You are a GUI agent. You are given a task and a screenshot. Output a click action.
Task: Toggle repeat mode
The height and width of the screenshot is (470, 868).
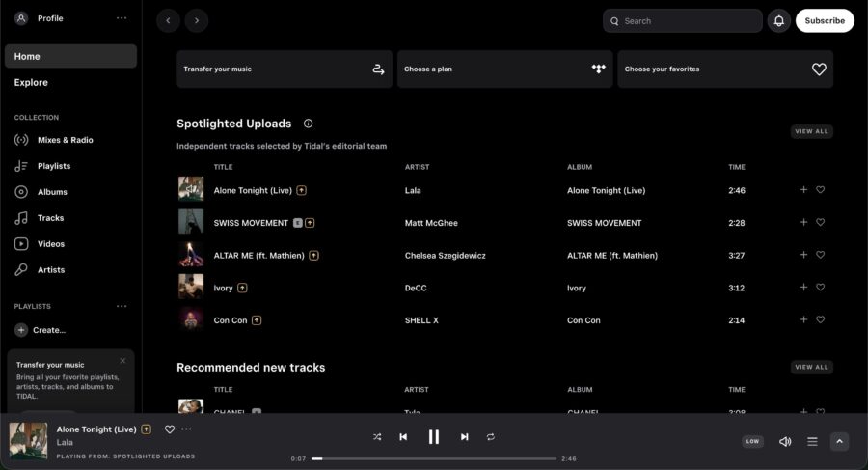[x=491, y=437]
